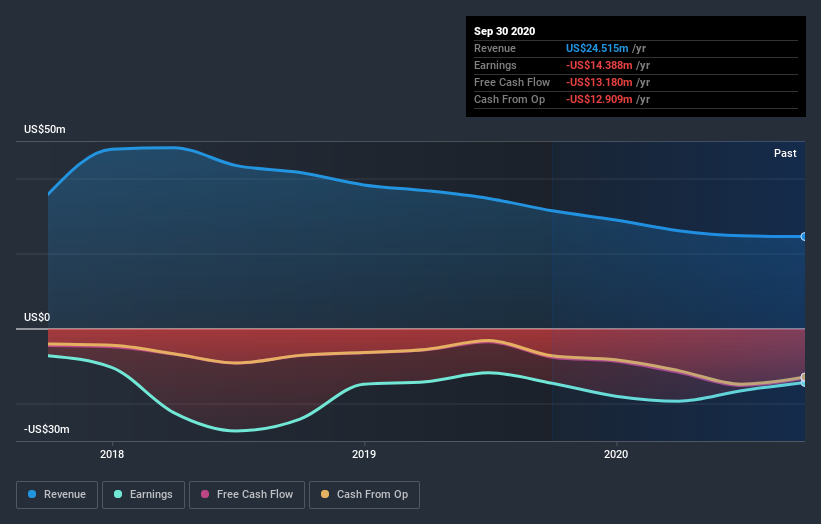Click the US$50m y-axis label
This screenshot has width=821, height=524.
[45, 129]
